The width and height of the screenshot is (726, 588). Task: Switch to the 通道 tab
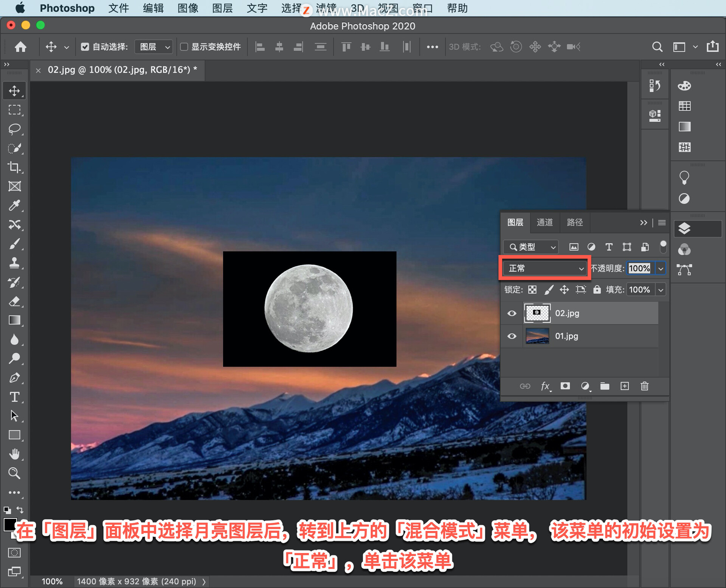[x=544, y=222]
